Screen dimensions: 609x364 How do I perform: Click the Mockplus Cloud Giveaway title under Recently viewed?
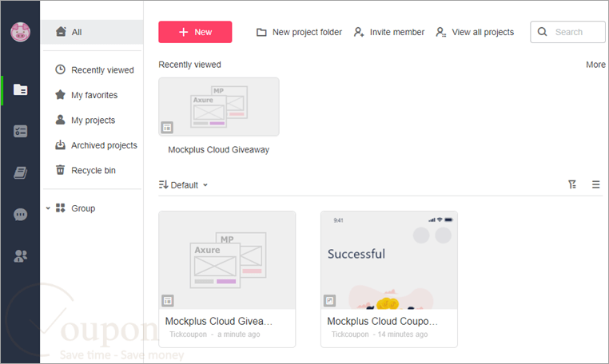pos(219,150)
